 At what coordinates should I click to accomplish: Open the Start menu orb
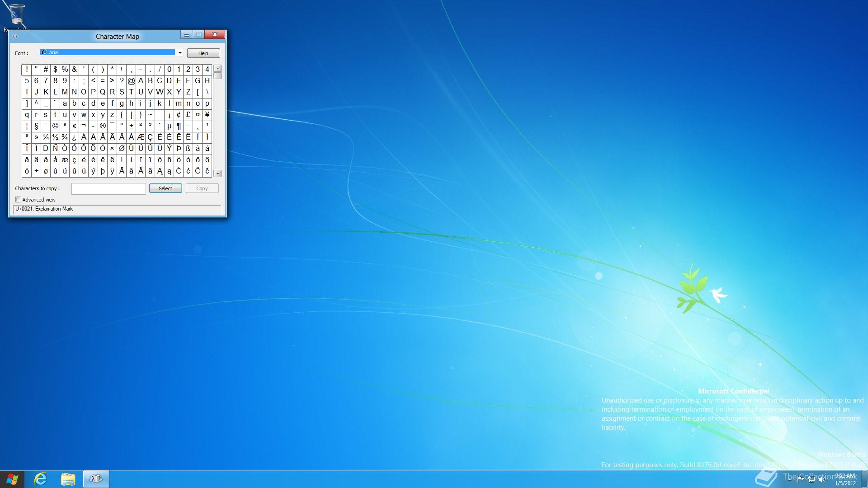[x=12, y=479]
